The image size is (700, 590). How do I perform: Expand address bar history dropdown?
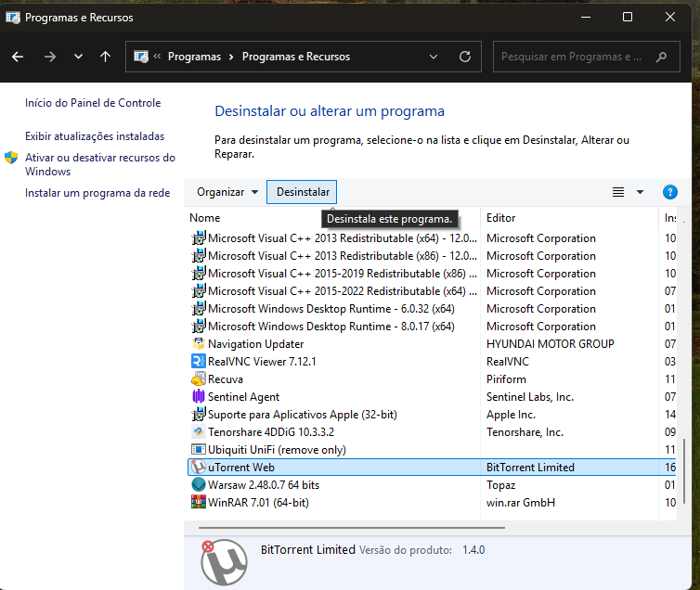coord(433,57)
